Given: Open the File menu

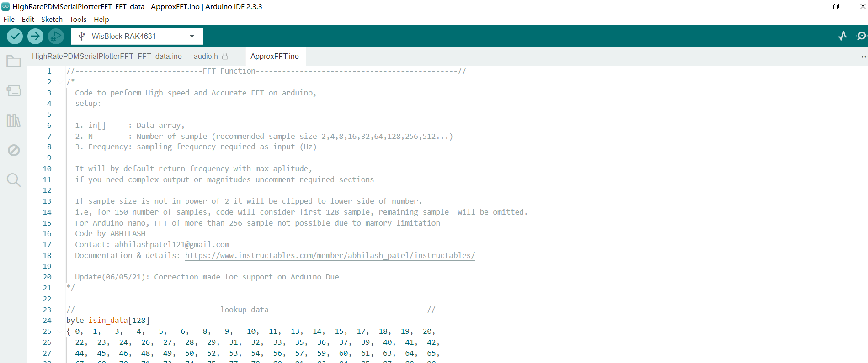Looking at the screenshot, I should [9, 19].
